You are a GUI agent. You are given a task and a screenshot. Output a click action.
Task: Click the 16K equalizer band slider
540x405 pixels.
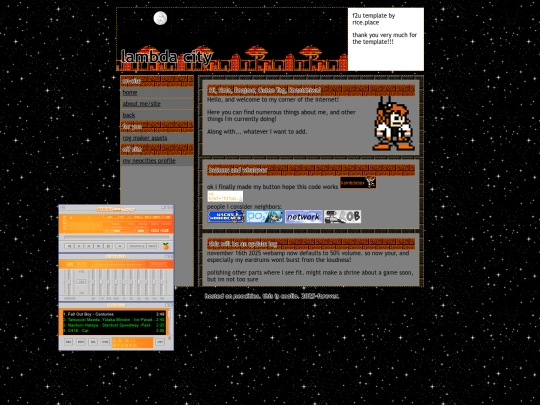[162, 282]
